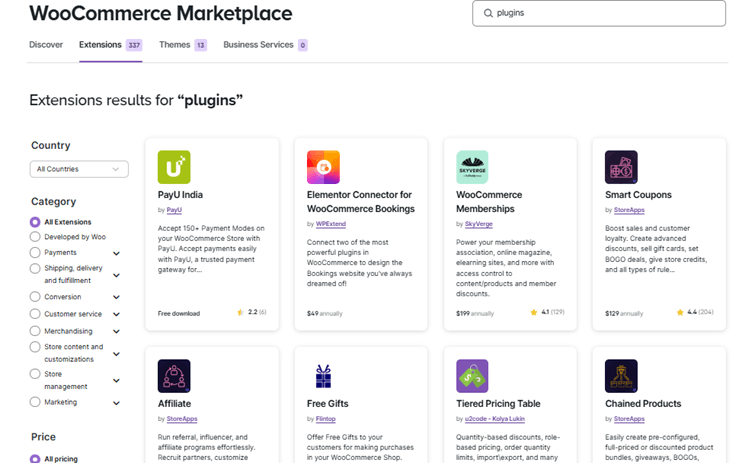Click the $49 annually price

(325, 313)
